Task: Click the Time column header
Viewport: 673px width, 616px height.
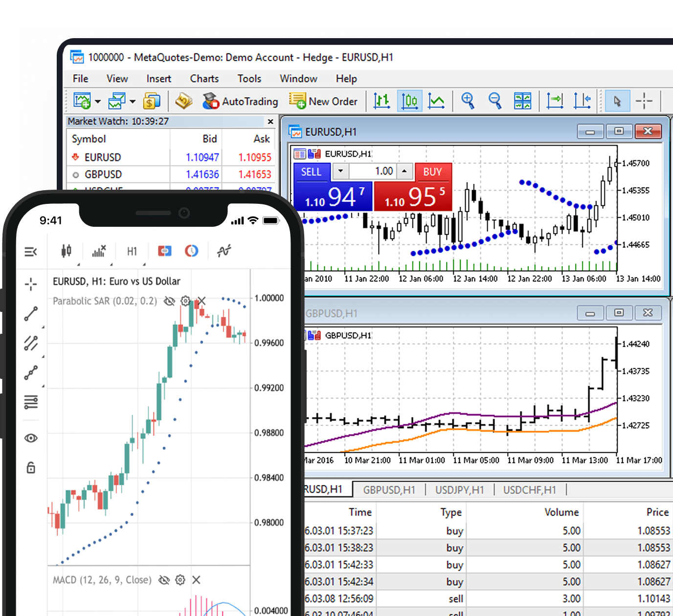Action: [360, 512]
